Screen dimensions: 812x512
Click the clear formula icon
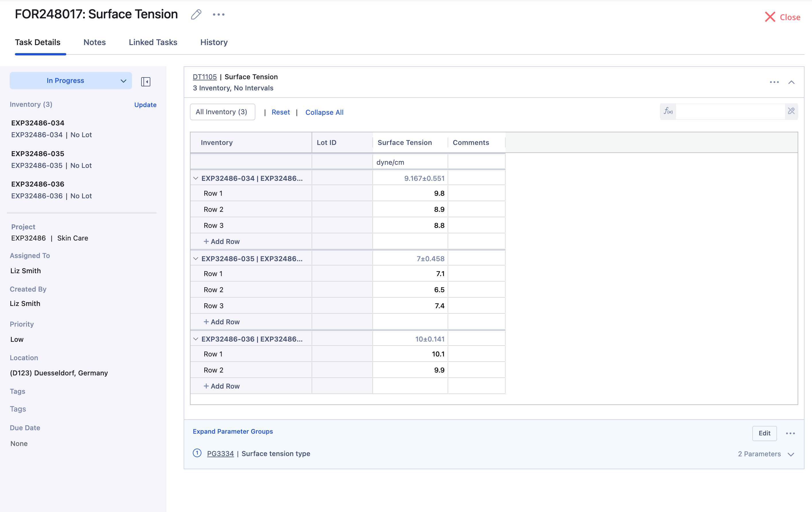(x=791, y=111)
